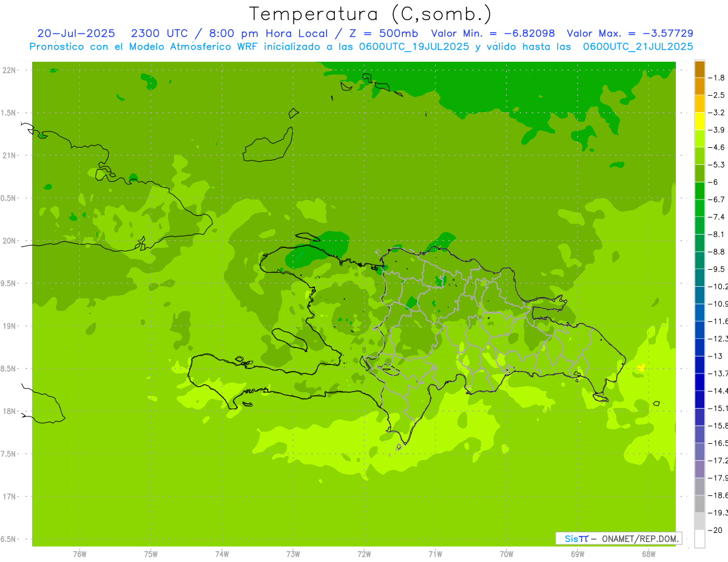Screen dimensions: 728x562
Task: Click the '-2.5' colorbar label
Action: click(x=717, y=95)
